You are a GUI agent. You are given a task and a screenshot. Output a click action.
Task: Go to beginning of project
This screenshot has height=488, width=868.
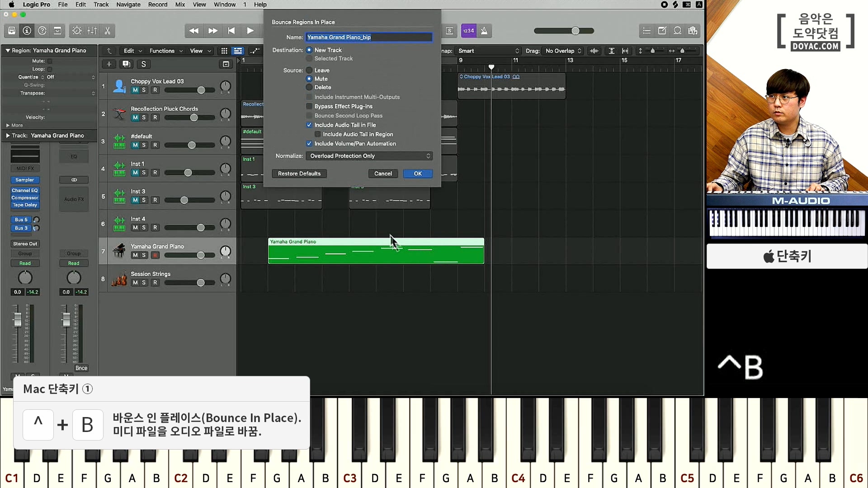coord(231,31)
